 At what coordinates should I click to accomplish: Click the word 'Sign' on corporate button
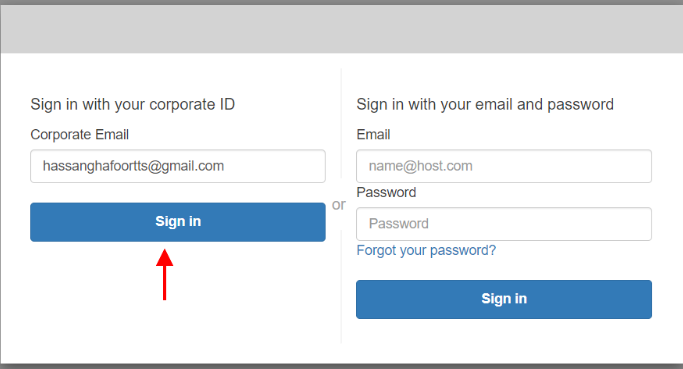point(170,222)
